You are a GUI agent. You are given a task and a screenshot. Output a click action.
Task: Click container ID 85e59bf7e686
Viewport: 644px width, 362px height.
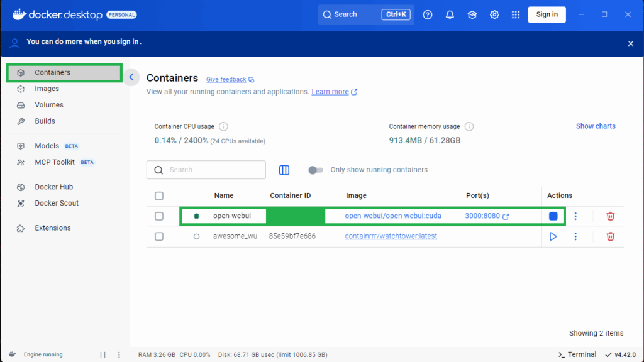[x=292, y=236]
